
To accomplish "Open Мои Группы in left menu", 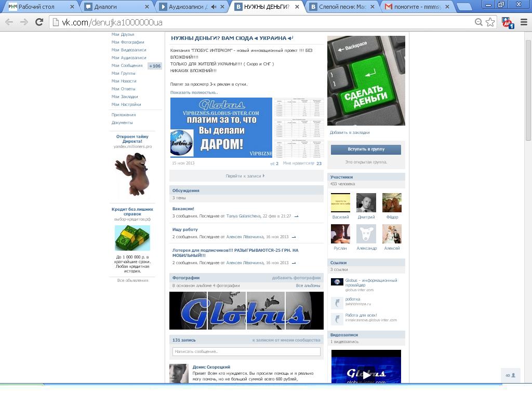I will (x=123, y=73).
